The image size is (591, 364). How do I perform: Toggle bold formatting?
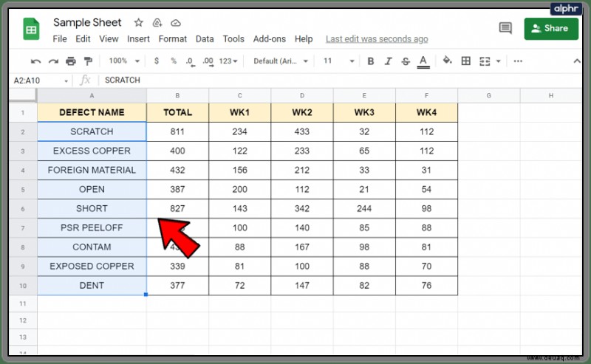coord(371,61)
